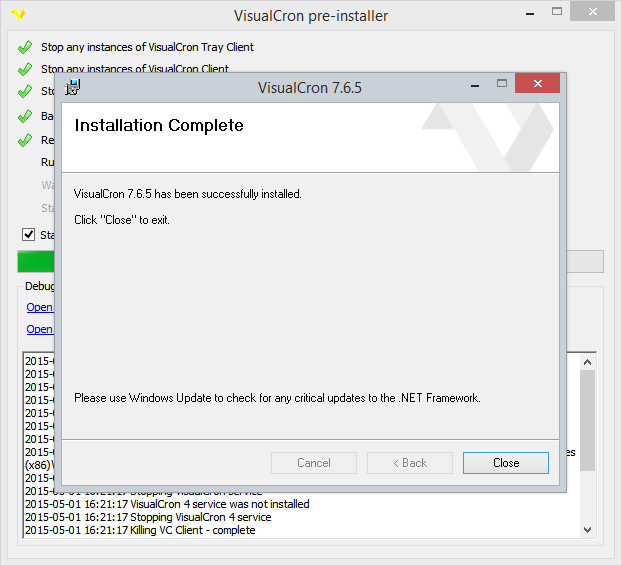The width and height of the screenshot is (622, 566).
Task: Click the greyed-out Back button
Action: pos(409,463)
